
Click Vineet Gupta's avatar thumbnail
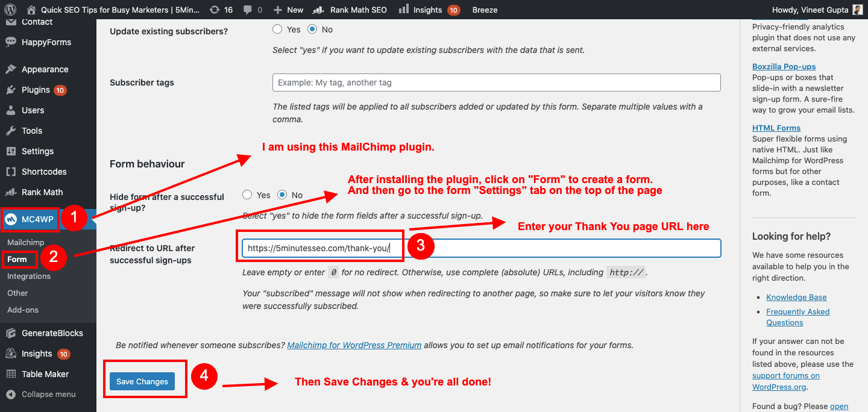(x=858, y=10)
